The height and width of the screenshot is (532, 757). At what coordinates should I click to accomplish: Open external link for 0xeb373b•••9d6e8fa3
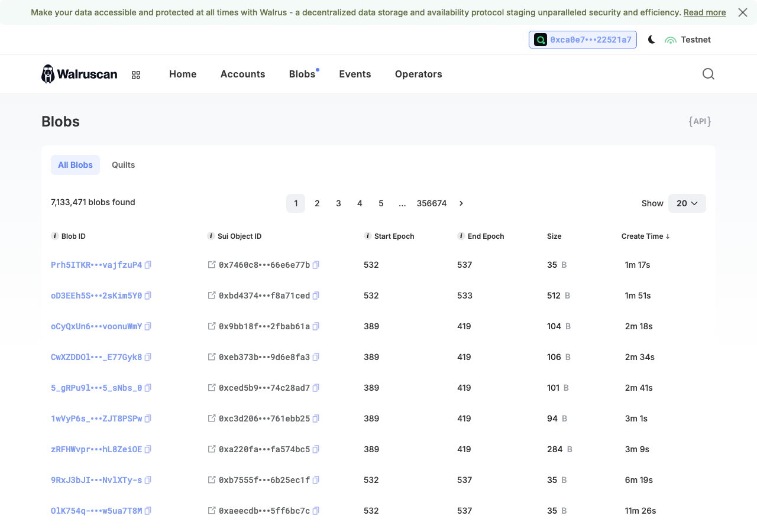(x=212, y=356)
